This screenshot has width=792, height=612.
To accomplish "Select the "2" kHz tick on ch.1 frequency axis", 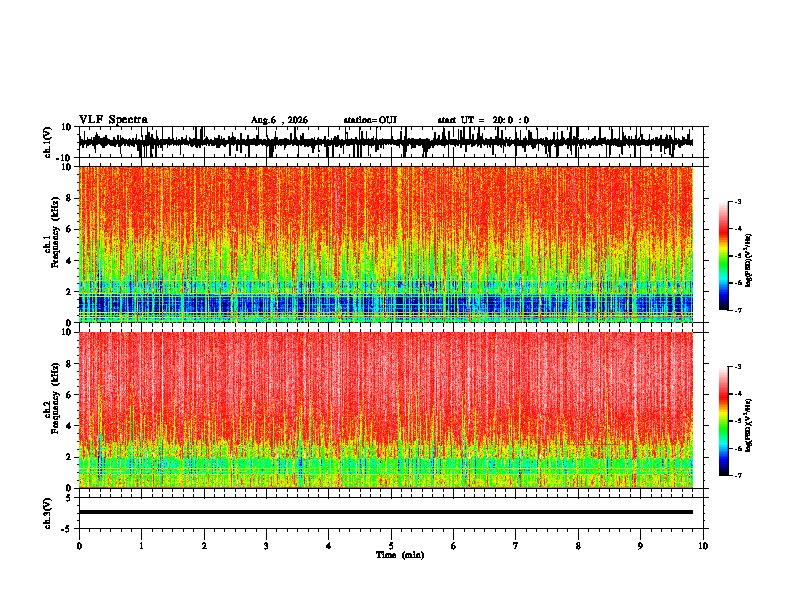I will click(69, 291).
